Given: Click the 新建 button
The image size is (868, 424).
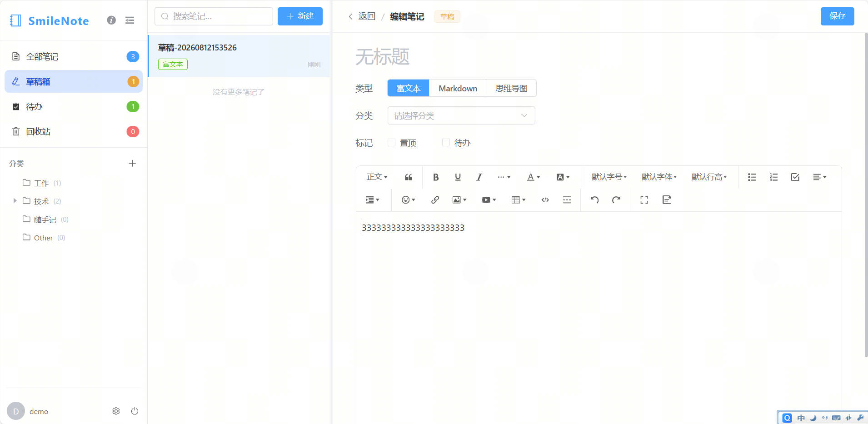Looking at the screenshot, I should pyautogui.click(x=300, y=16).
